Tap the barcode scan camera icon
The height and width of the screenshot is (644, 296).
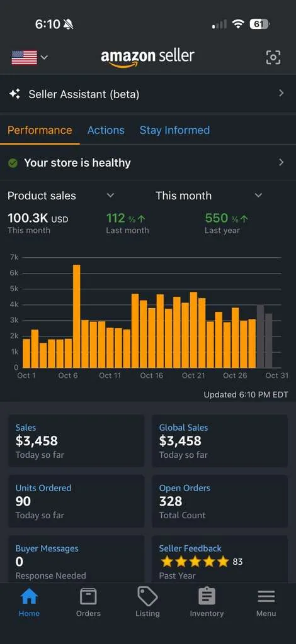click(273, 57)
